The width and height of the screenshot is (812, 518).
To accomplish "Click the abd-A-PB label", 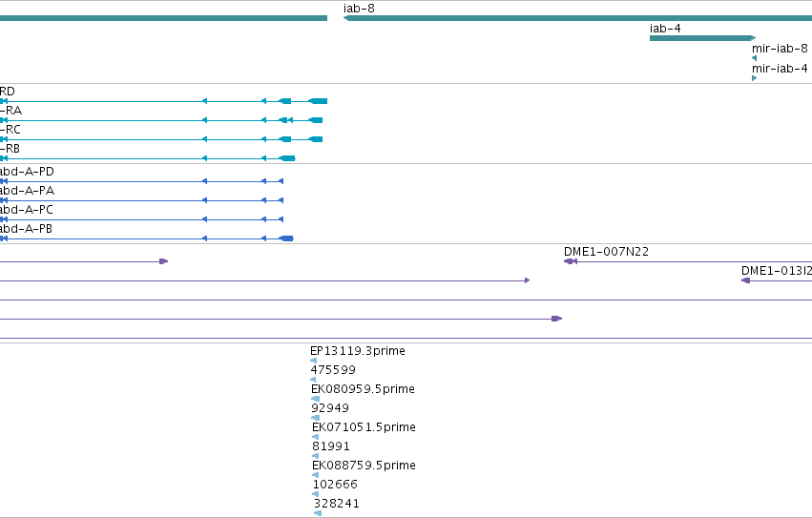I will 26,229.
